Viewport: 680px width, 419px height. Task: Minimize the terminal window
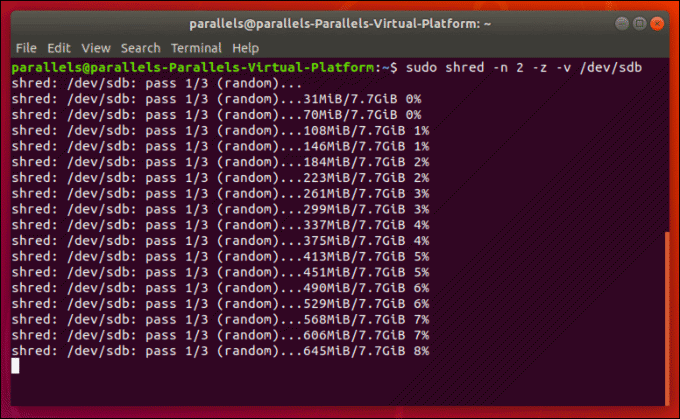[x=621, y=23]
